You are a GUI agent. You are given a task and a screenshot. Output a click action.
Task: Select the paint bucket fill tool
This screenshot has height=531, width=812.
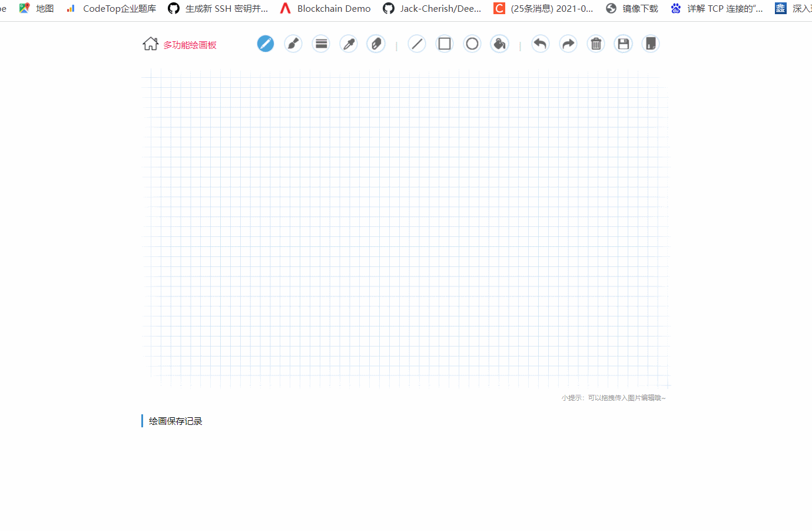click(x=500, y=44)
